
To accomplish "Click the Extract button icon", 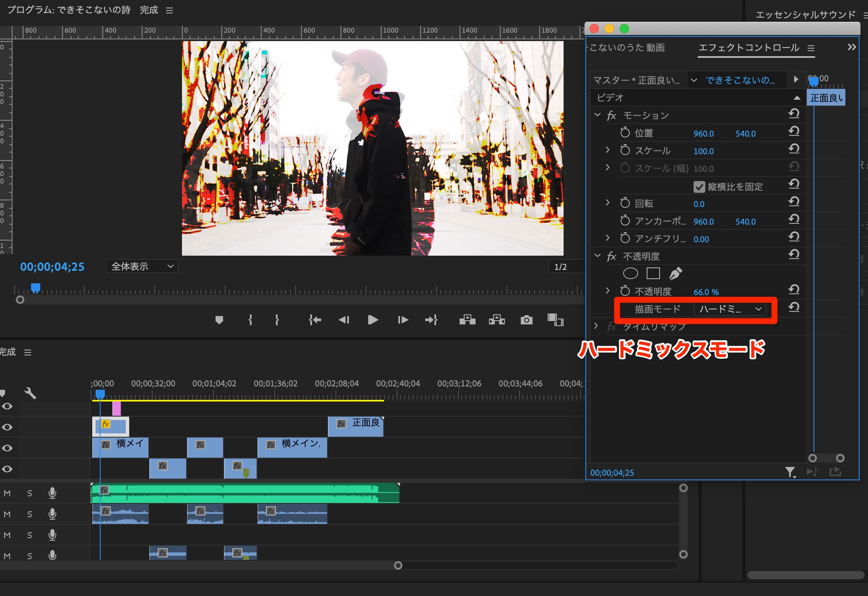I will (x=496, y=320).
